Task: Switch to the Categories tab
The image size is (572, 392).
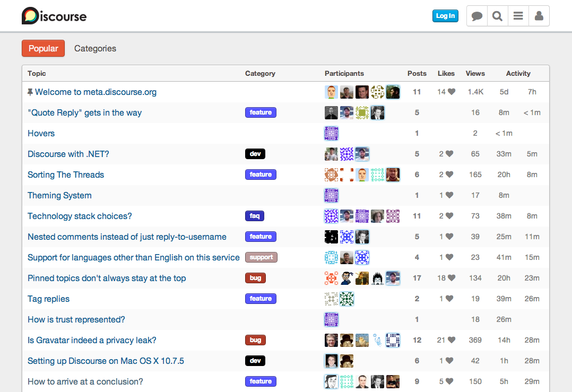Action: click(95, 48)
